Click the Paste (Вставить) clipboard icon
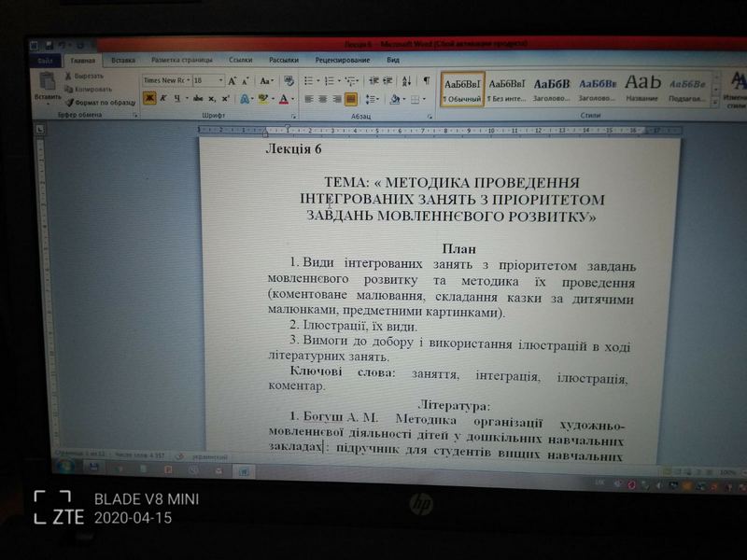Screen dimensions: 747x560 (47, 82)
